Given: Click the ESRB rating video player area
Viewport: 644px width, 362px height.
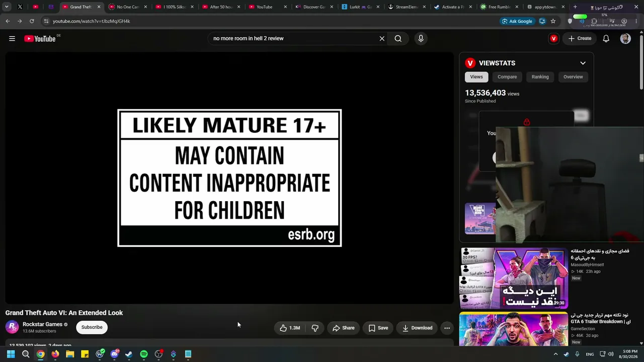Looking at the screenshot, I should (x=229, y=178).
